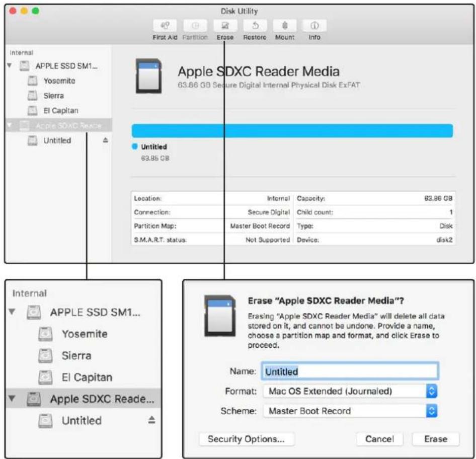This screenshot has width=476, height=459.
Task: Click the green zoom window button
Action: coord(36,11)
